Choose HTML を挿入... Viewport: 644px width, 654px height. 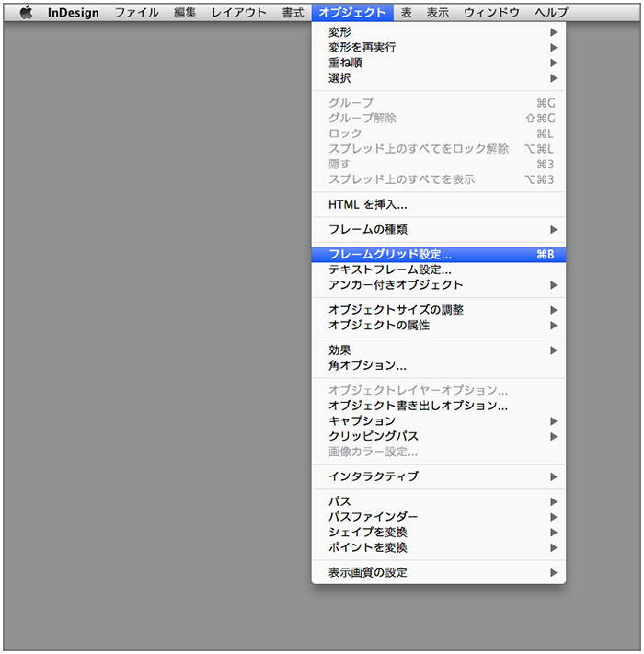coord(439,204)
